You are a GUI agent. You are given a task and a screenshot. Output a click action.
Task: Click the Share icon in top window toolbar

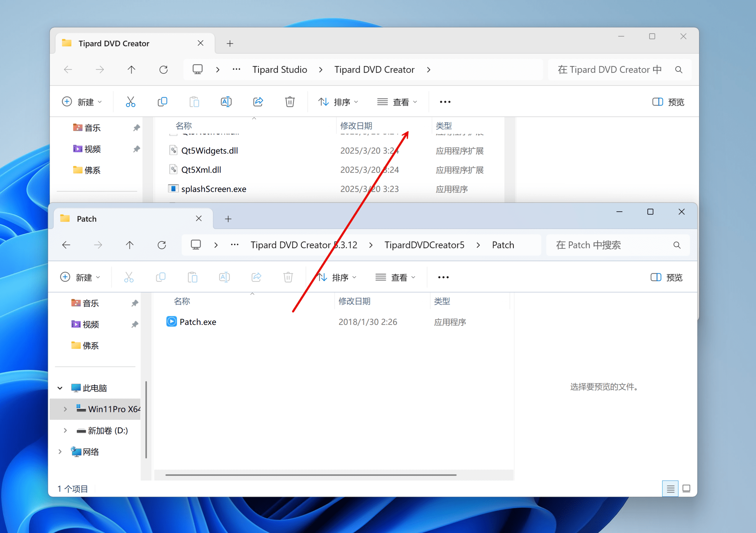[x=258, y=102]
